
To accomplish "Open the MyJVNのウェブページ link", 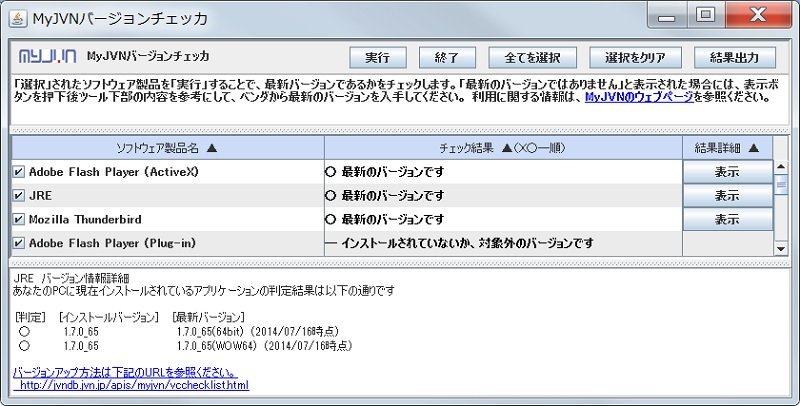I will pyautogui.click(x=639, y=97).
